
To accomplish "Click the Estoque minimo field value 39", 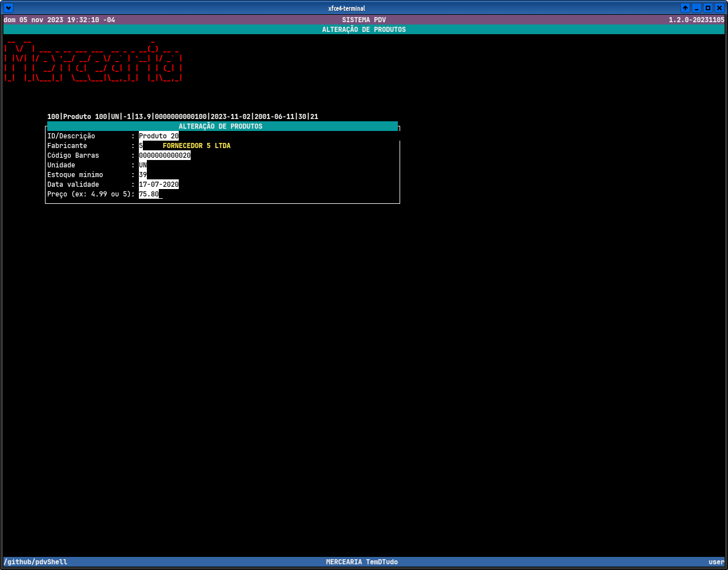I will (x=143, y=175).
